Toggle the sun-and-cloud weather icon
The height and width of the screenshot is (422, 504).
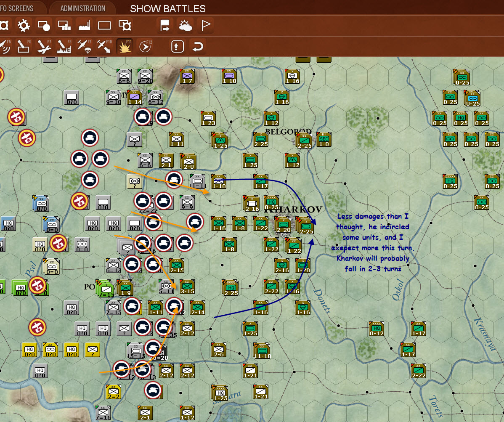185,25
